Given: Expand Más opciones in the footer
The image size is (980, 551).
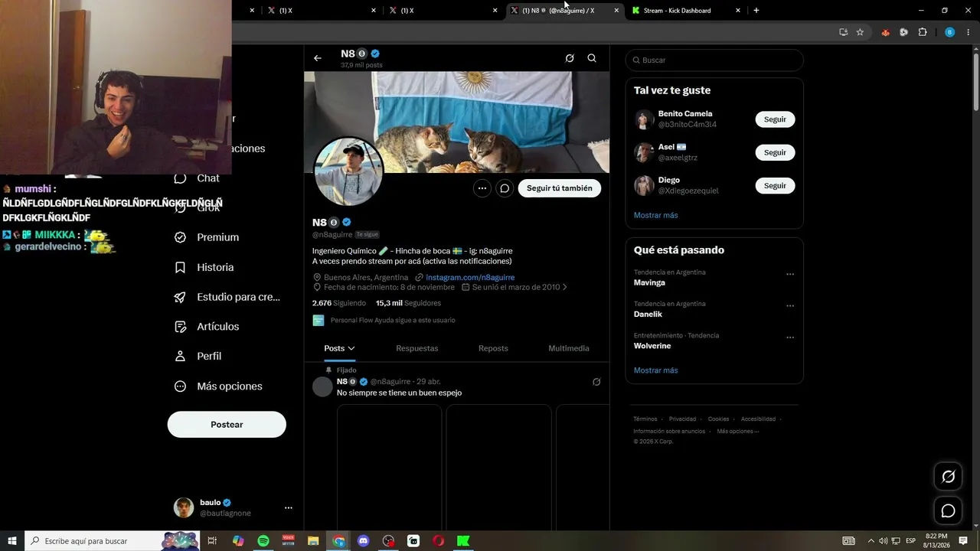Looking at the screenshot, I should pos(738,432).
